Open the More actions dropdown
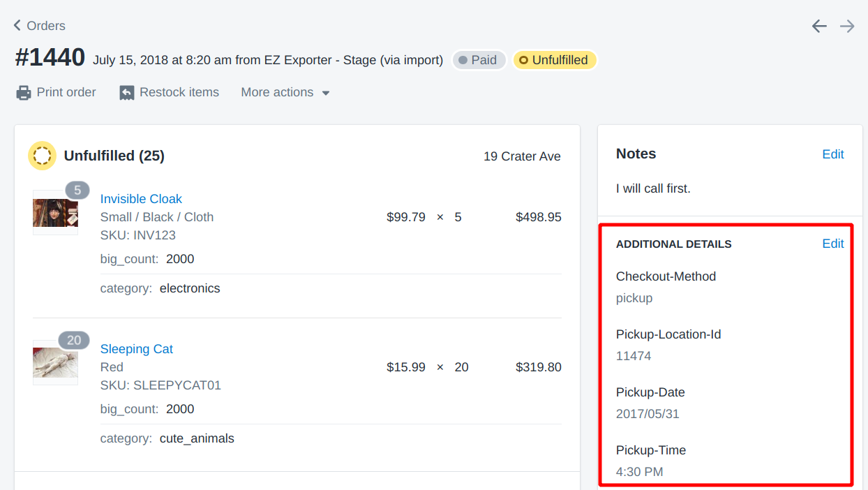Viewport: 868px width, 490px height. point(285,92)
